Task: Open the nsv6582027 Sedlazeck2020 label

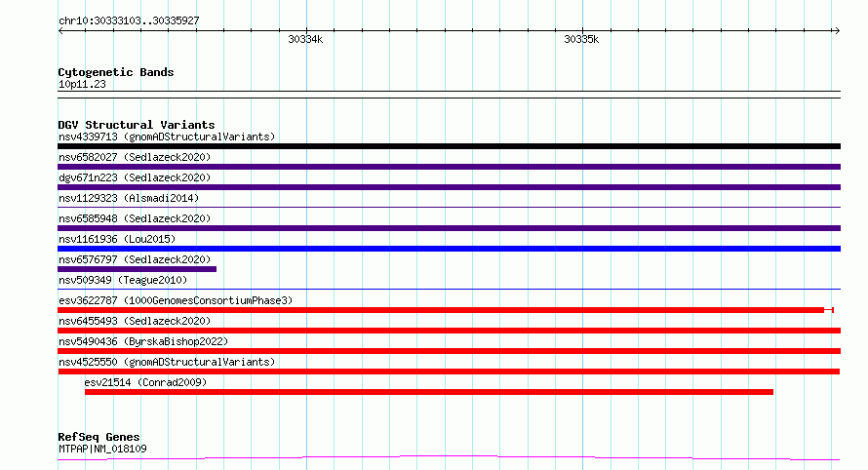Action: [x=135, y=157]
